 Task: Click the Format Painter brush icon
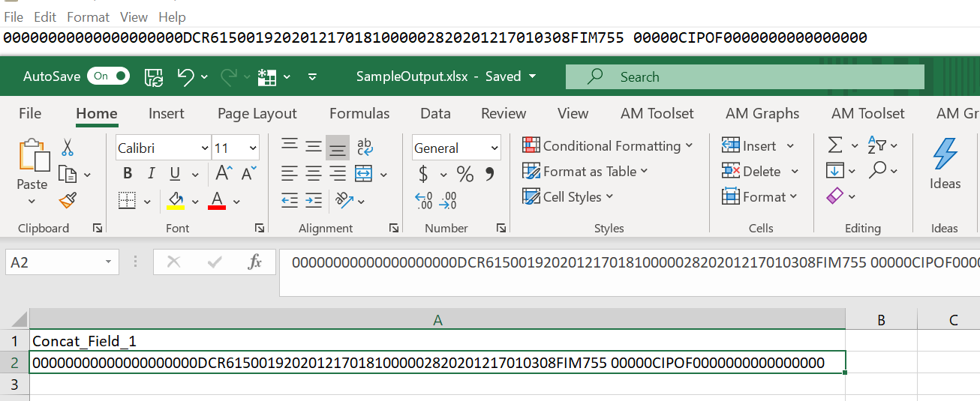tap(68, 200)
